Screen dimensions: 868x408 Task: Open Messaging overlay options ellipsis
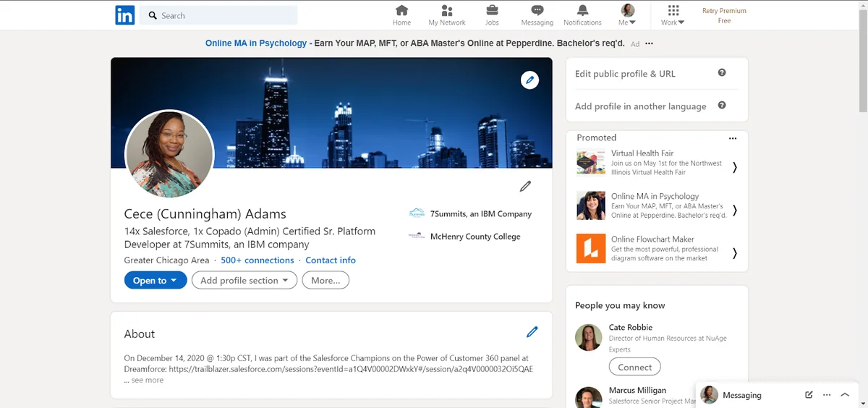click(827, 395)
